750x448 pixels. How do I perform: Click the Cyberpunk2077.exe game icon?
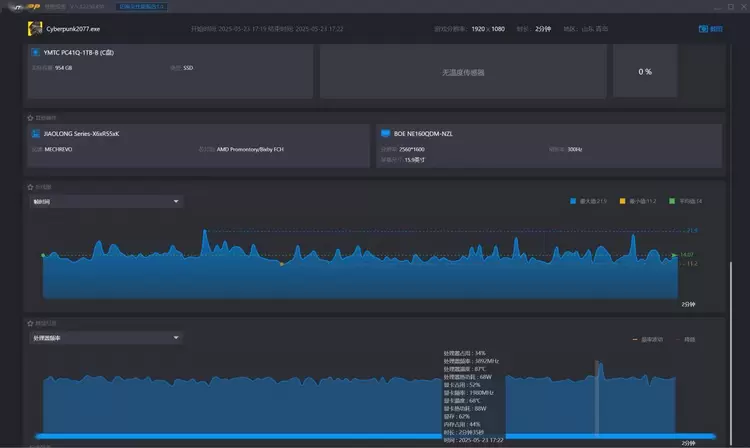tap(34, 29)
